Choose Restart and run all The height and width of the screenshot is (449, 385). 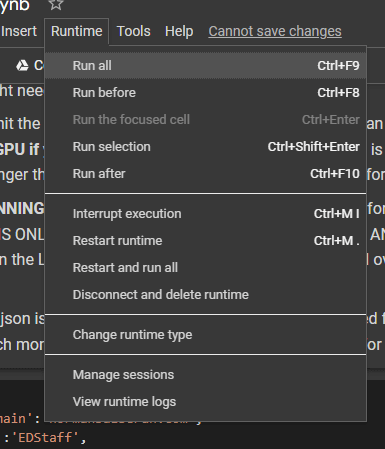[x=206, y=268]
